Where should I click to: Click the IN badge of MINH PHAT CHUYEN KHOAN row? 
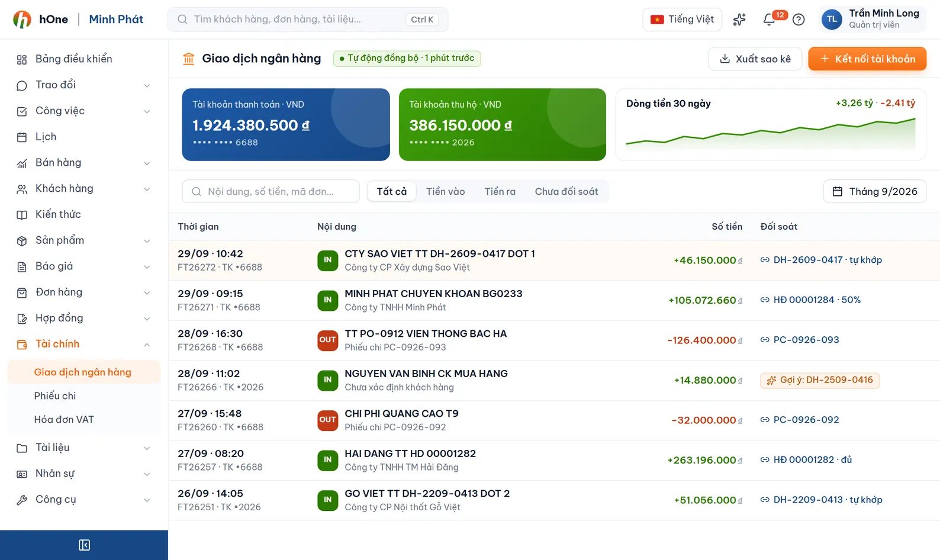point(328,300)
